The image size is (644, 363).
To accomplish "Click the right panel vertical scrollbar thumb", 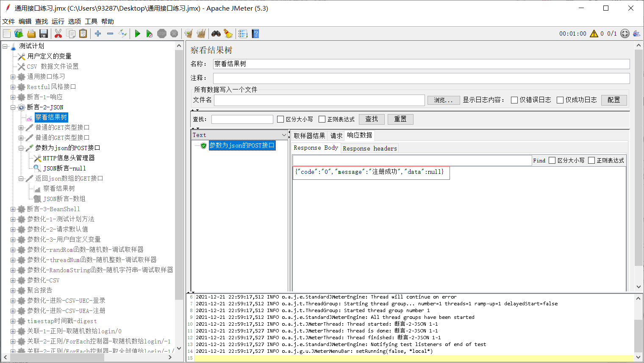I will click(638, 158).
